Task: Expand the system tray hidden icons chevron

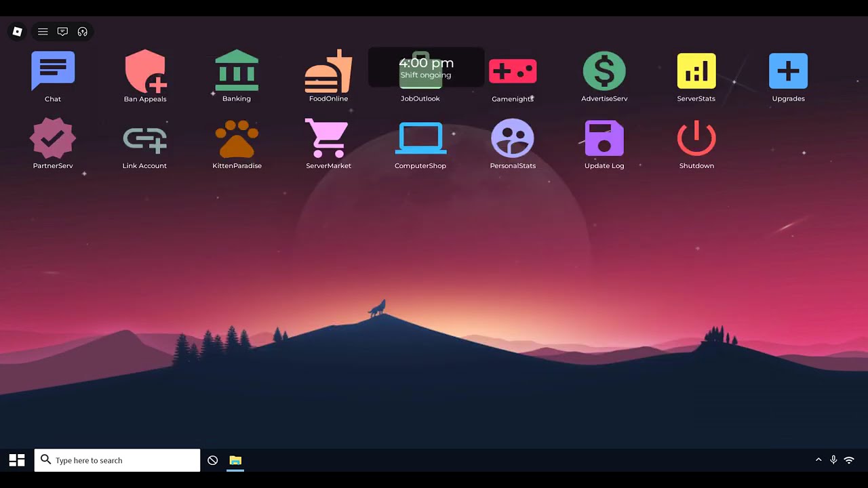Action: coord(818,460)
